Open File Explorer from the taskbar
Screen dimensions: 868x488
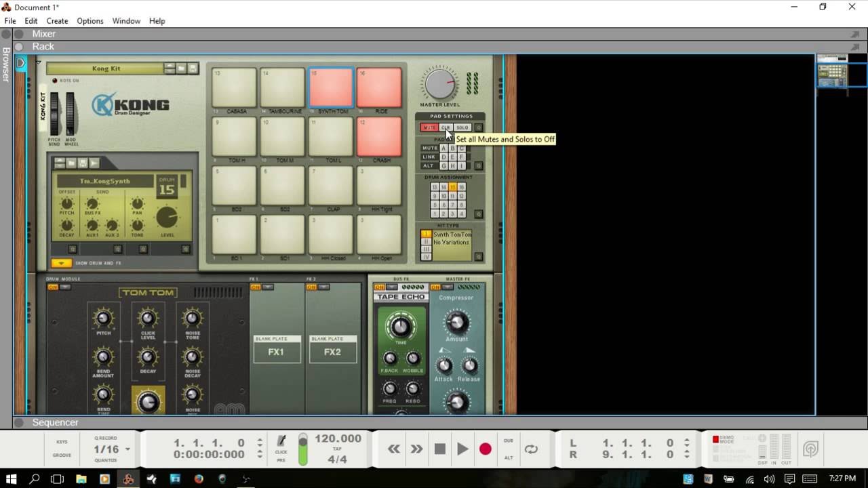point(81,479)
